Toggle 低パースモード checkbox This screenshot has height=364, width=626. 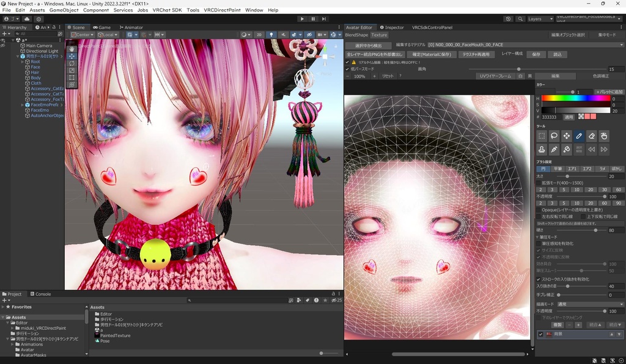(x=347, y=69)
